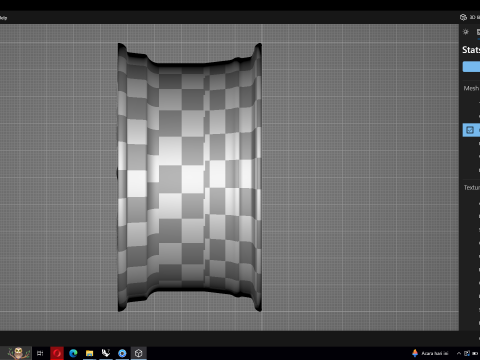
Task: Click the security device tray icon
Action: click(467, 353)
